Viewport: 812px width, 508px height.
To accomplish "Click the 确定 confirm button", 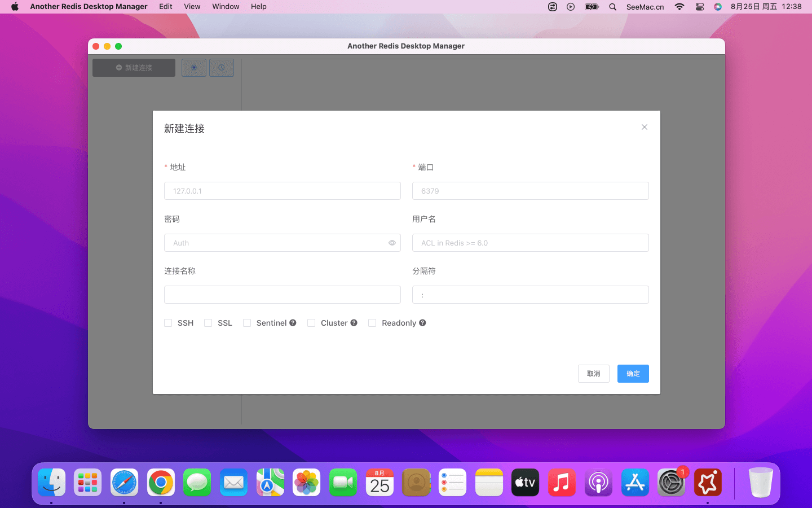I will coord(633,374).
